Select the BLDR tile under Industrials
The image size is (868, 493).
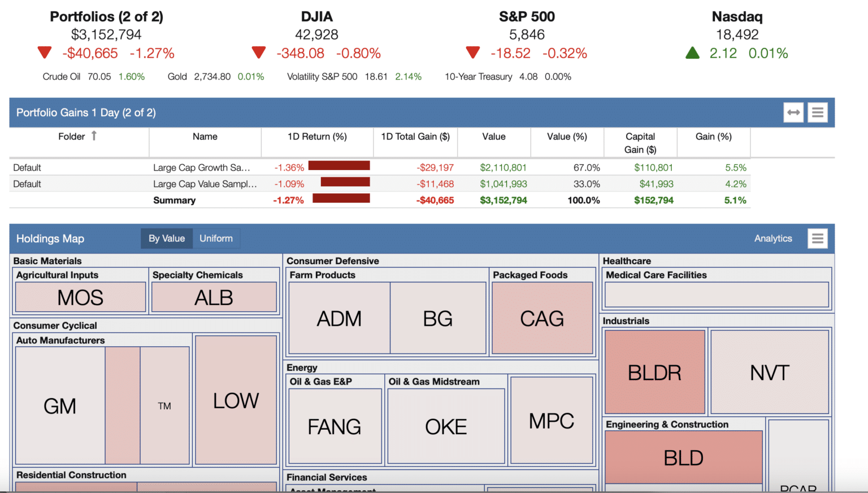(654, 372)
